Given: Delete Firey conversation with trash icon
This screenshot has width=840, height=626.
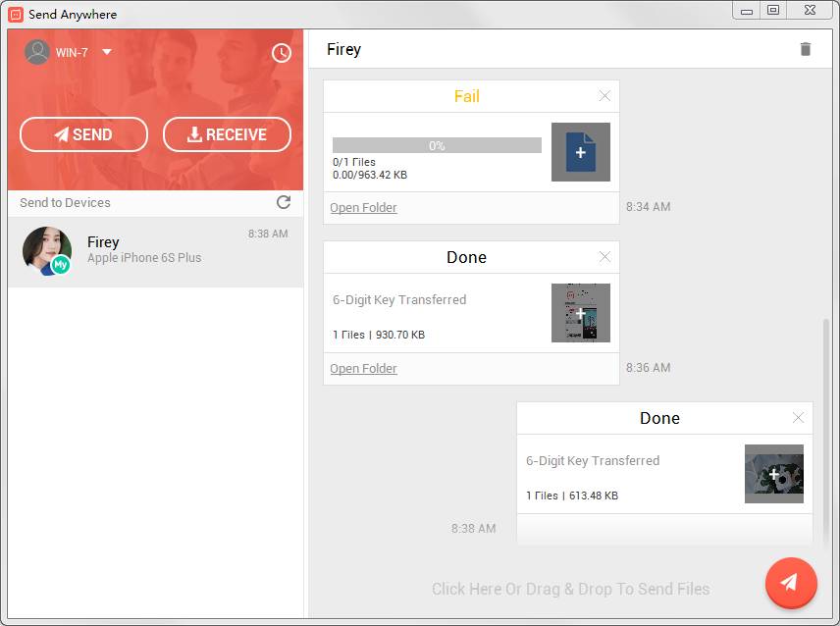Looking at the screenshot, I should pos(806,49).
